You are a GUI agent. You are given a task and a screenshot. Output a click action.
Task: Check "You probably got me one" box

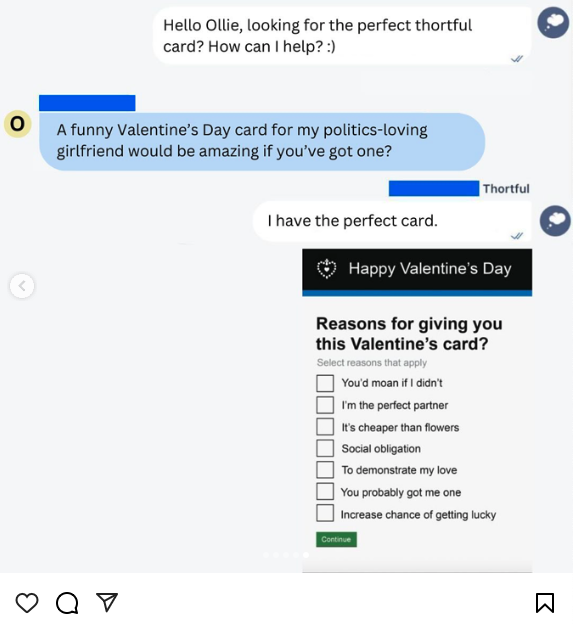click(x=325, y=491)
